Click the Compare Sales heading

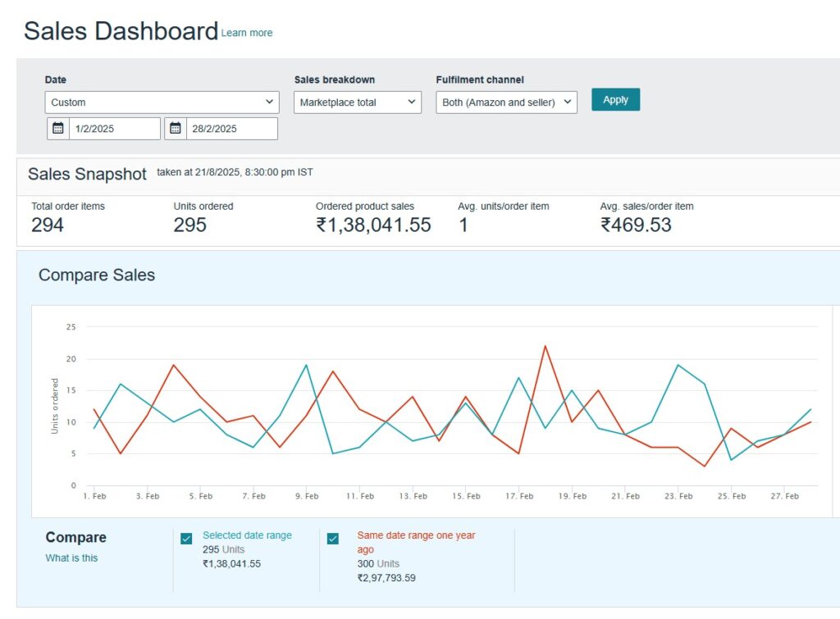97,275
